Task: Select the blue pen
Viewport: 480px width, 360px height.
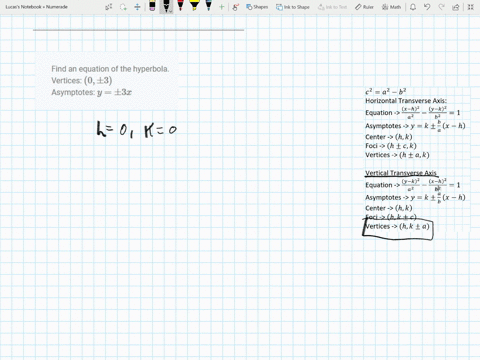Action: pyautogui.click(x=208, y=5)
